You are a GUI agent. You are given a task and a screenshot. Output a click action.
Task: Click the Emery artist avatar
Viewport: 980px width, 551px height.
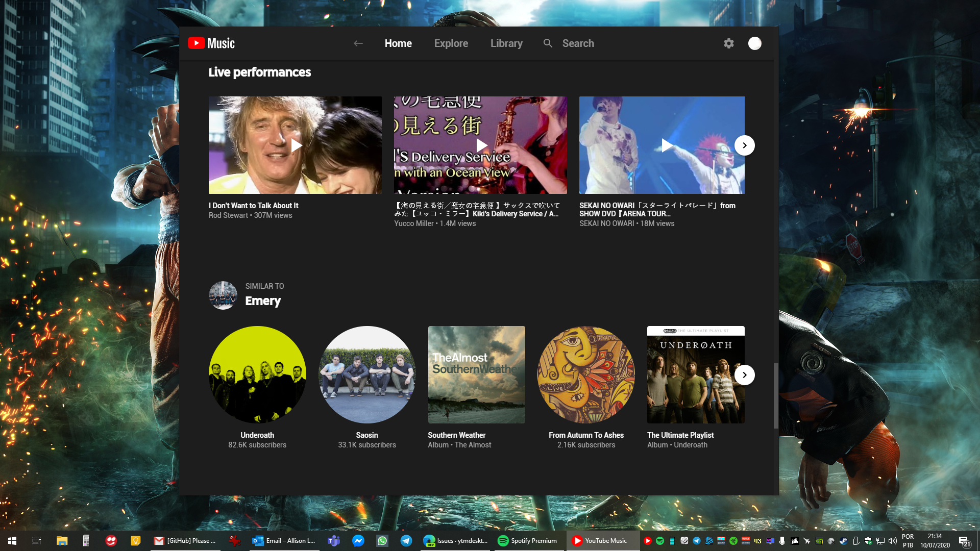(x=223, y=295)
